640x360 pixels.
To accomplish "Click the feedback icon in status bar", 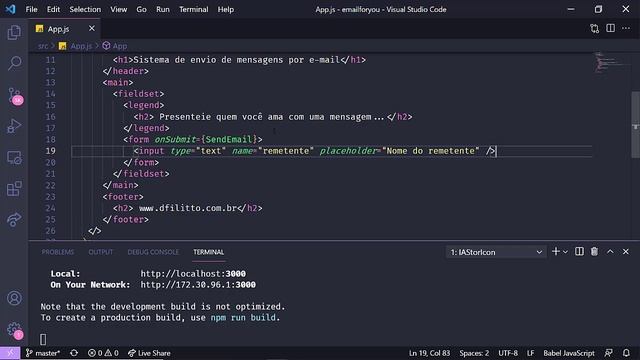I will pos(608,353).
